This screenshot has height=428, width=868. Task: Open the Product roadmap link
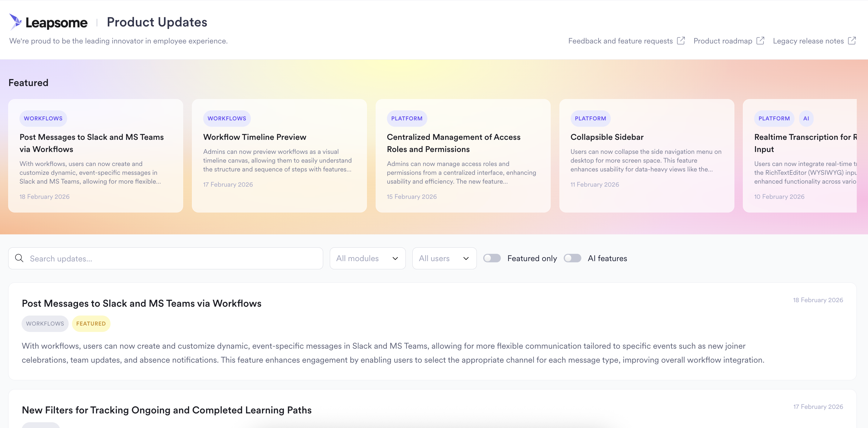click(x=723, y=41)
